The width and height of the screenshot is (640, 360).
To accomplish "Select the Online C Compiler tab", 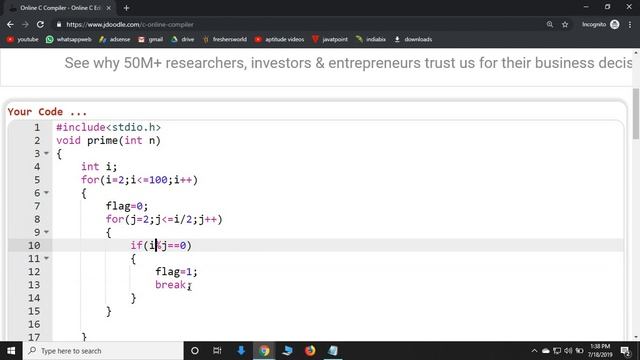I will (x=60, y=8).
